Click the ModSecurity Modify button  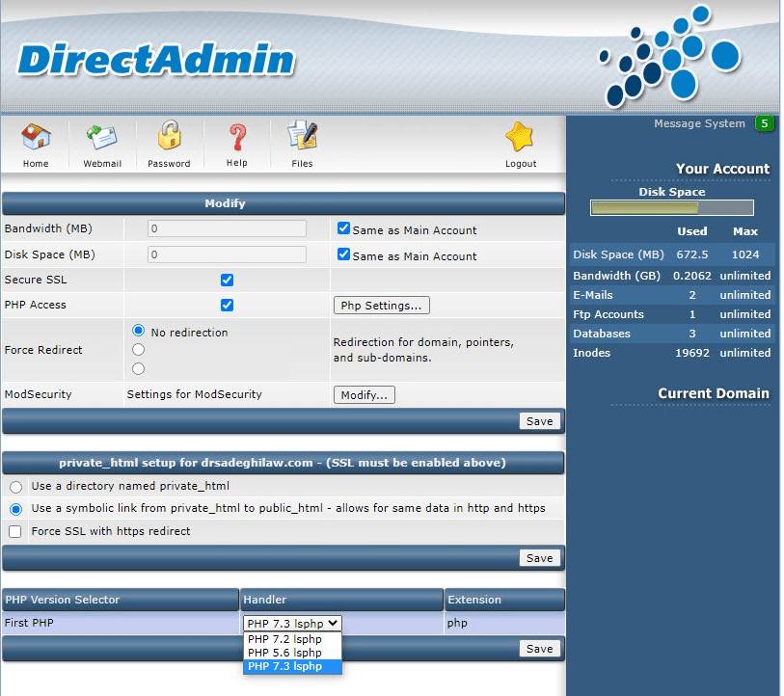tap(364, 395)
